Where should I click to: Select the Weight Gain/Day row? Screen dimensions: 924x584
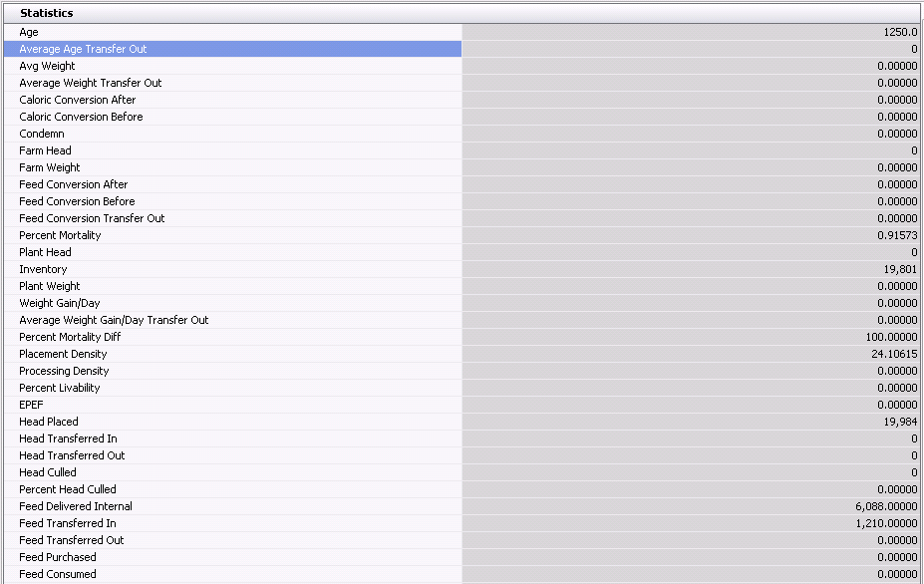(x=60, y=303)
